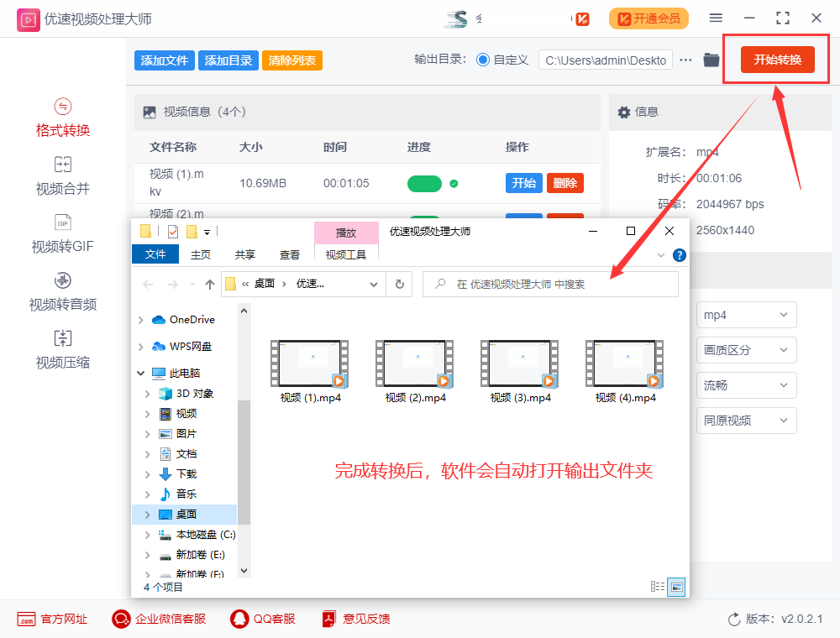Open the 流畅 quality dropdown

point(746,385)
